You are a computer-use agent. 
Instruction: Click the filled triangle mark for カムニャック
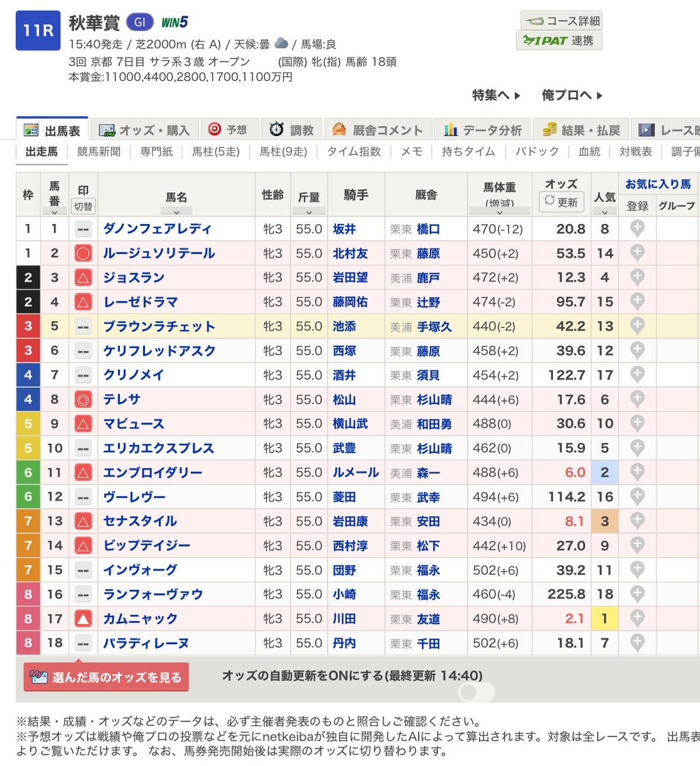point(83,619)
